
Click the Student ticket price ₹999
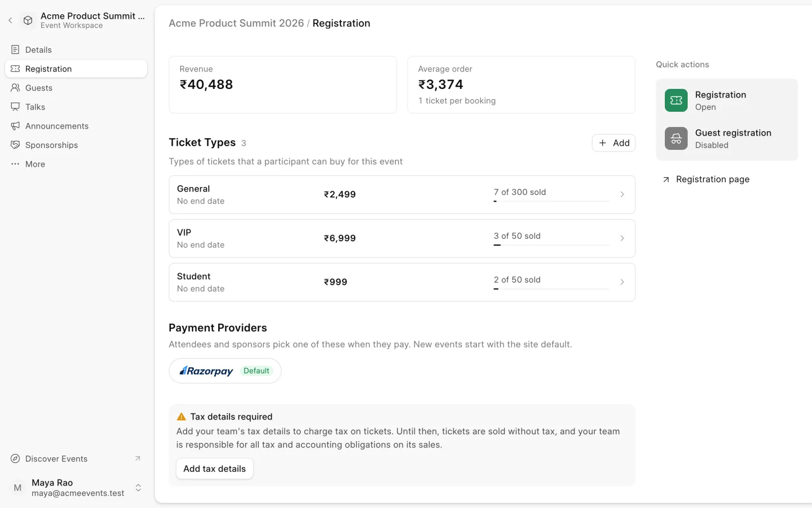(x=335, y=282)
